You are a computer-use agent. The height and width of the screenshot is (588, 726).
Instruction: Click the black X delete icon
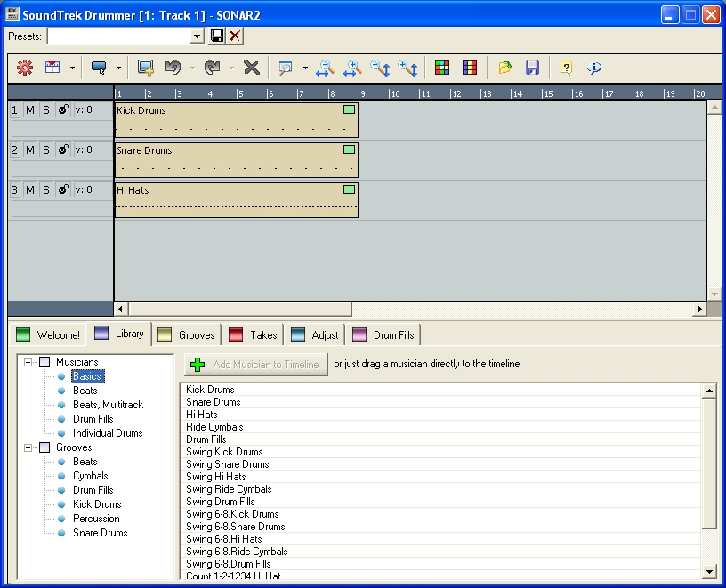point(252,68)
